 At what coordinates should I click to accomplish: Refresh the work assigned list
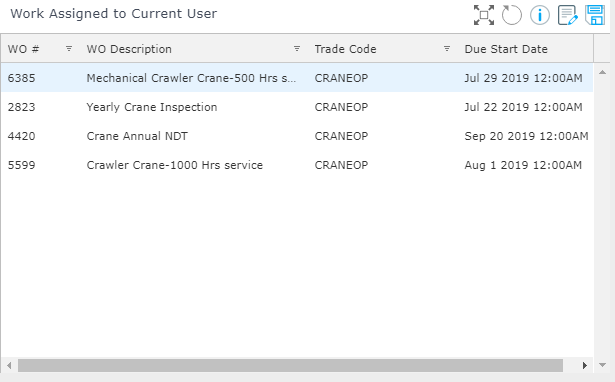[x=512, y=15]
